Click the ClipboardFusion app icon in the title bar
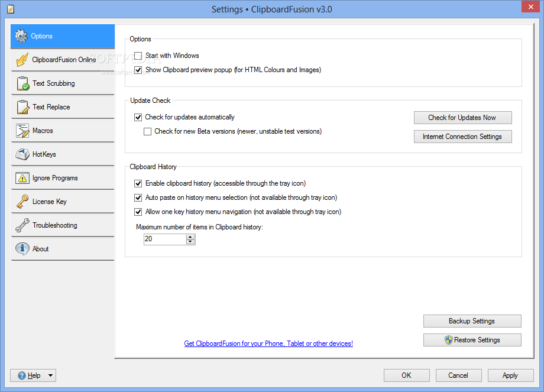544x392 pixels. (x=11, y=9)
